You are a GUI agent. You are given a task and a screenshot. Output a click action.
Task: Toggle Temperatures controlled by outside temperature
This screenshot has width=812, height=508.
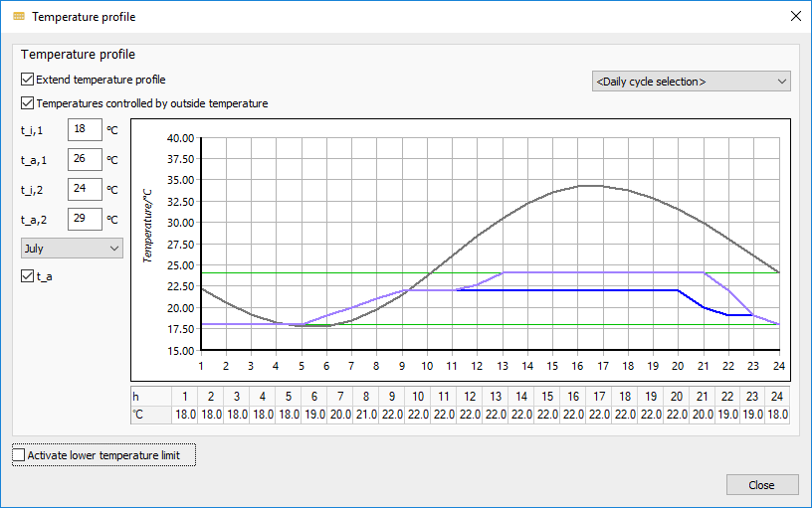28,103
